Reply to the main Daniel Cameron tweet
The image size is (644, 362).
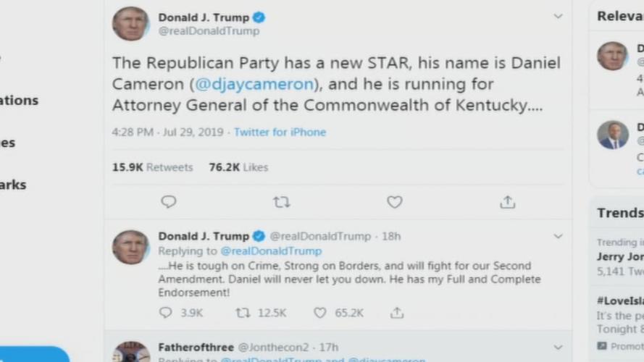pyautogui.click(x=169, y=202)
